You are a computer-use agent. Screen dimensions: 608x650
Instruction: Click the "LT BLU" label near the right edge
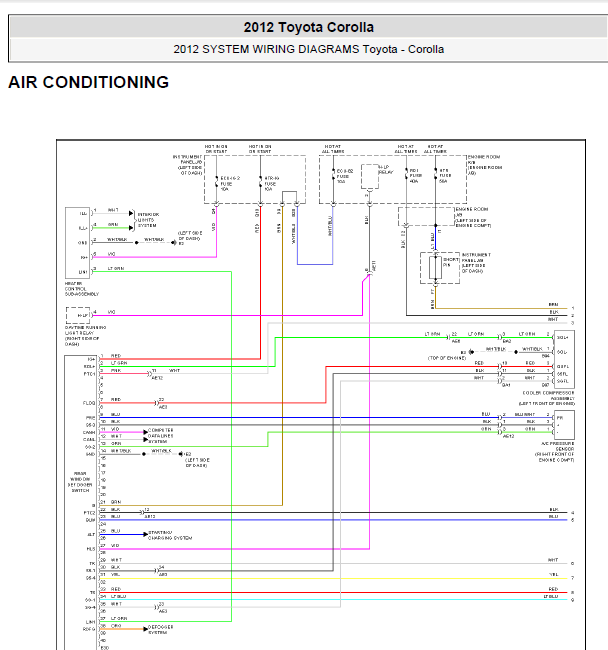(x=551, y=597)
